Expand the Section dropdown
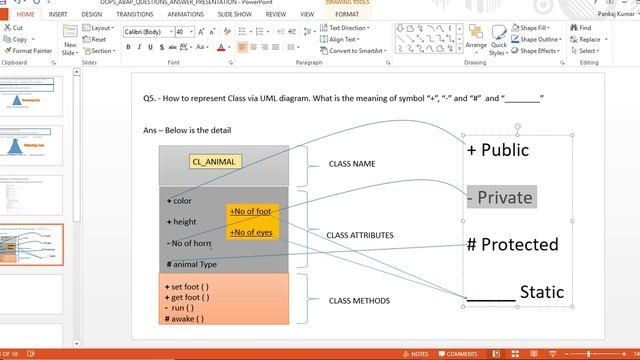 coord(100,51)
